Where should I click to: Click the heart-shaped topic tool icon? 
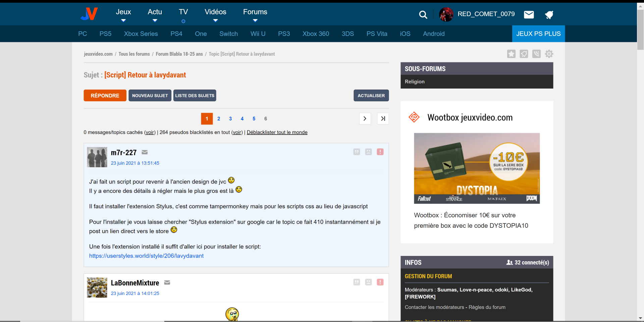[524, 54]
